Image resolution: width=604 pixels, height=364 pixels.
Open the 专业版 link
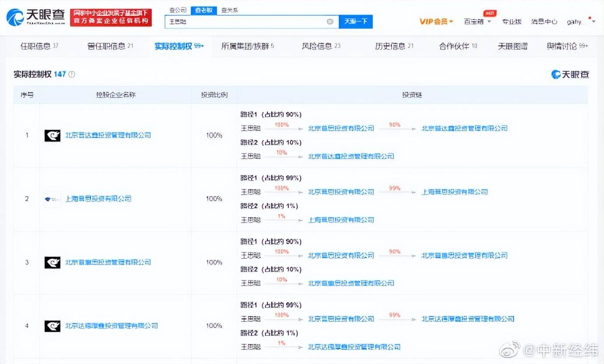512,21
